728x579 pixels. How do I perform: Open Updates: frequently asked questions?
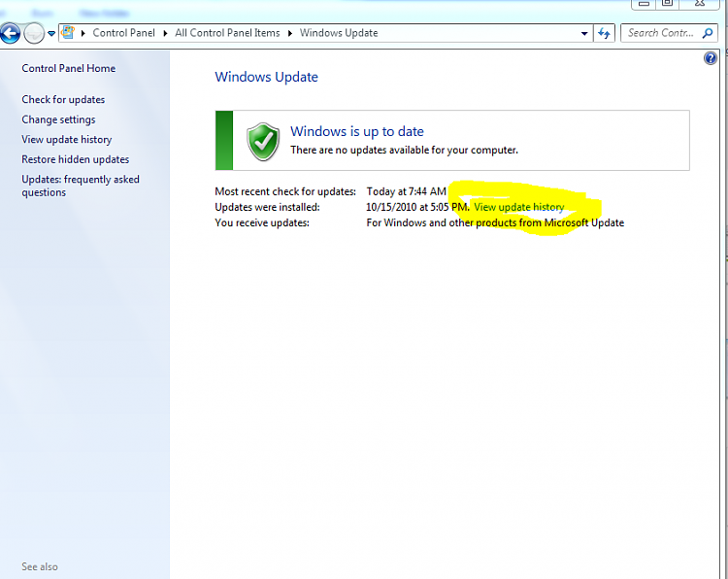click(x=81, y=186)
